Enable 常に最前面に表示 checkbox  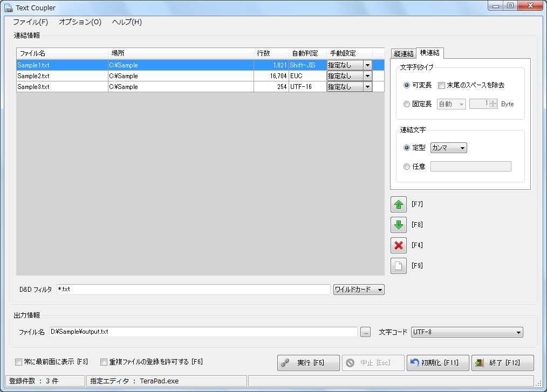tap(19, 362)
